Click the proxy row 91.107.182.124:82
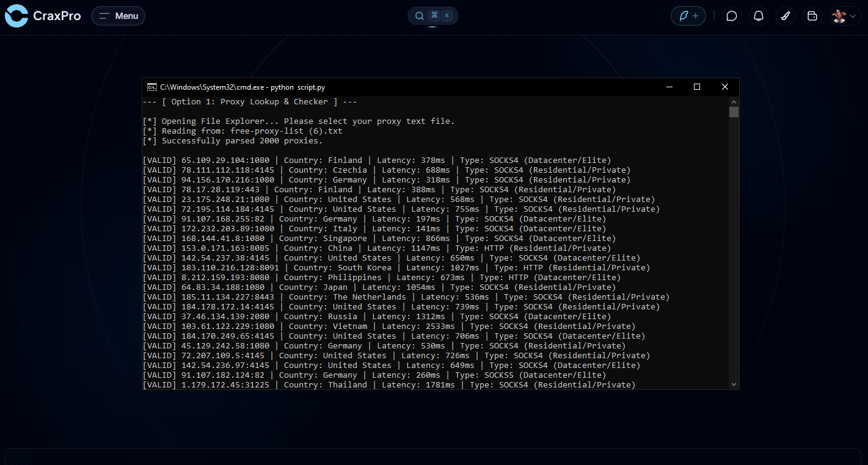This screenshot has height=465, width=868. pos(374,375)
